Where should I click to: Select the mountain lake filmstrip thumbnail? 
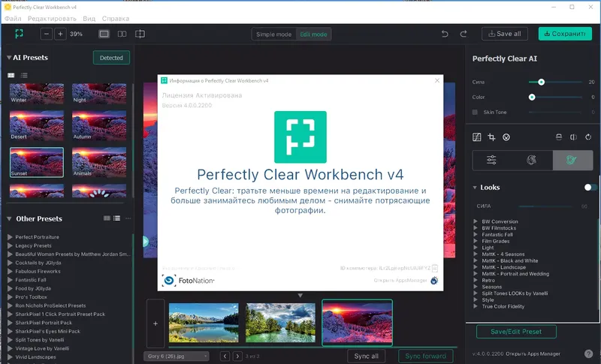[x=204, y=323]
